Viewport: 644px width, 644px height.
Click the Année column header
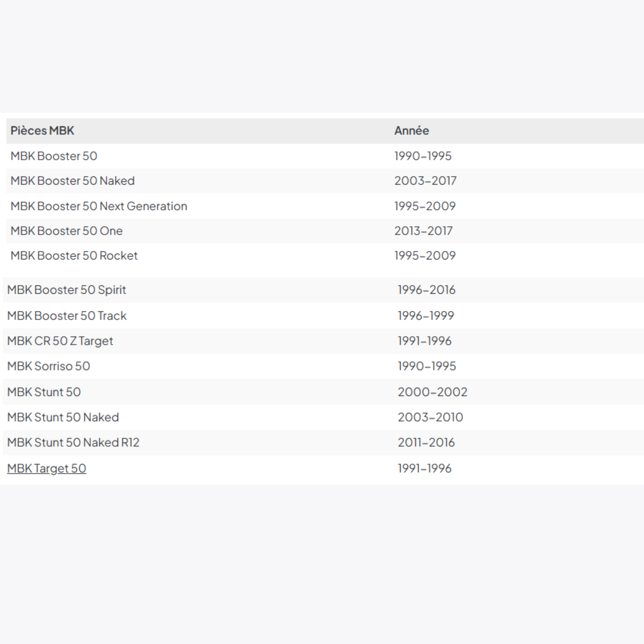point(412,131)
